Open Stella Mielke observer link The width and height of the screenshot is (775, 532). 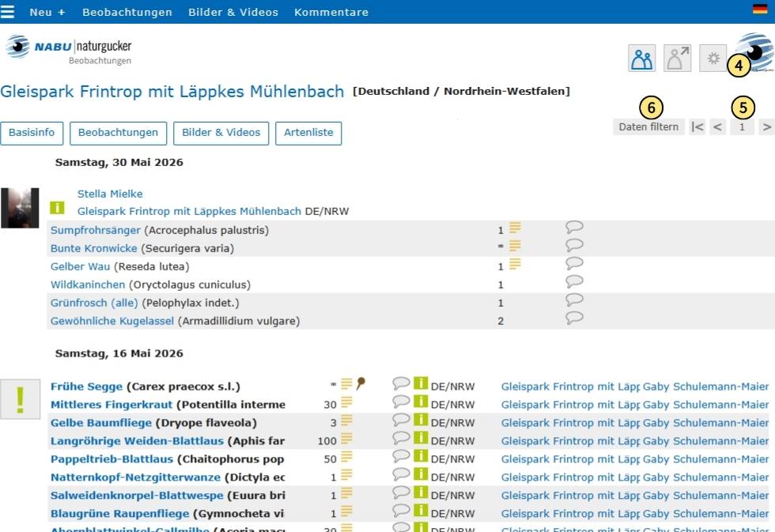click(x=110, y=194)
